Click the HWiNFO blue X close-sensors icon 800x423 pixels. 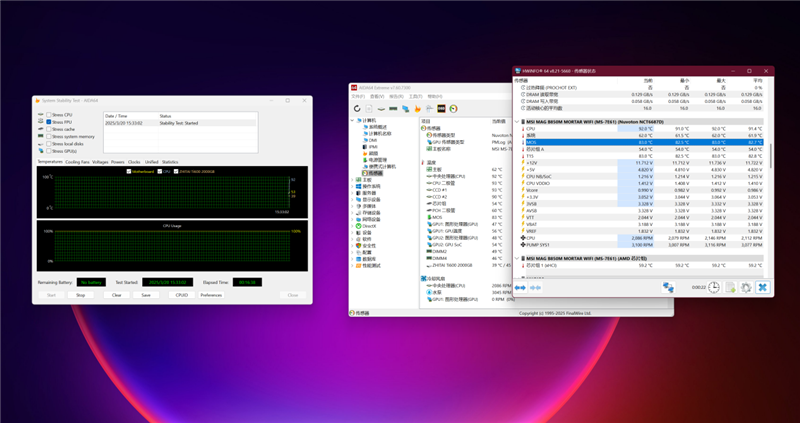tap(762, 288)
